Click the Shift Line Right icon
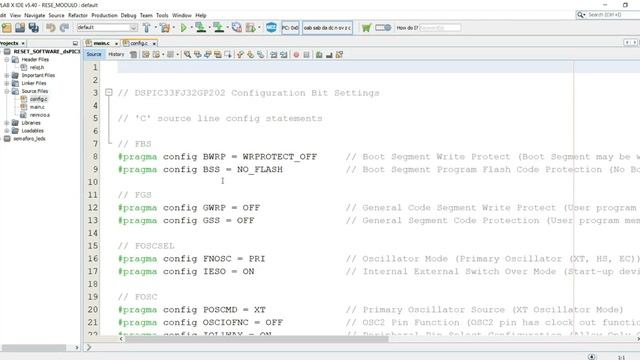 (x=284, y=55)
